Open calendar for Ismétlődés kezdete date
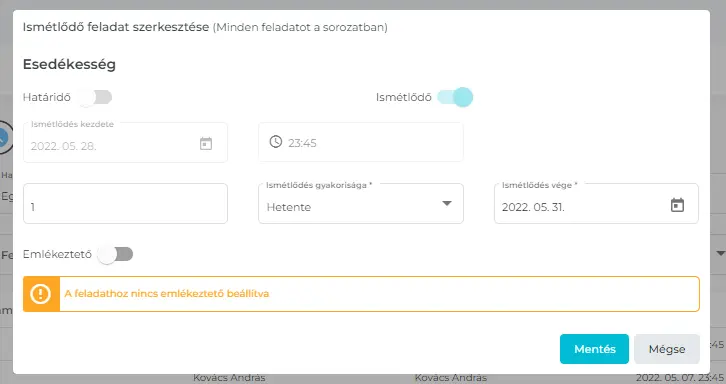 tap(206, 144)
